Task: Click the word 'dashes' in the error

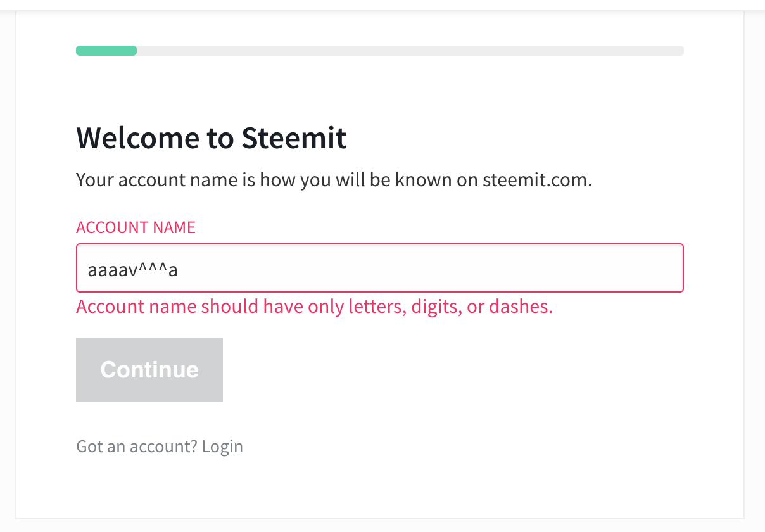Action: (x=521, y=307)
